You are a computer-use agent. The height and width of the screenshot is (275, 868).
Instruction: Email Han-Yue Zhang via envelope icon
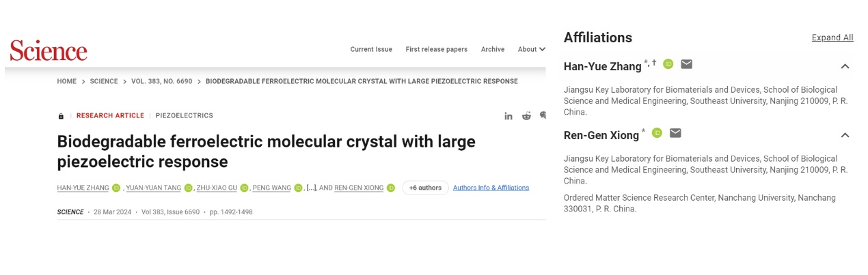[x=686, y=64]
